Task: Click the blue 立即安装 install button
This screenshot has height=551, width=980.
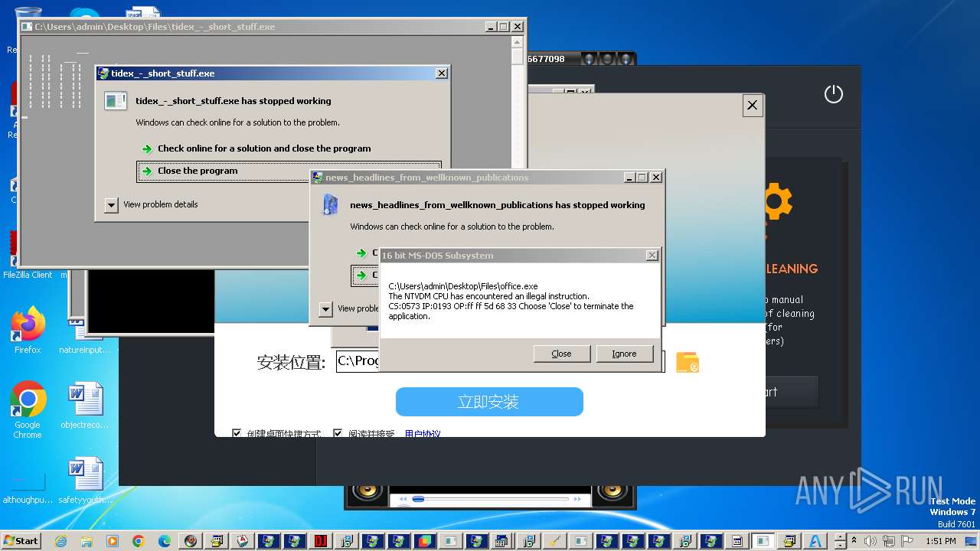Action: [x=489, y=402]
